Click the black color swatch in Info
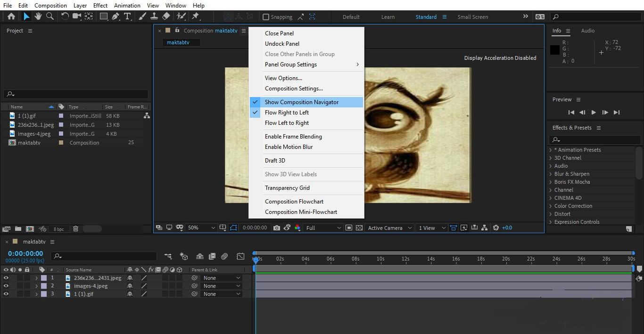This screenshot has width=644, height=334. (555, 50)
